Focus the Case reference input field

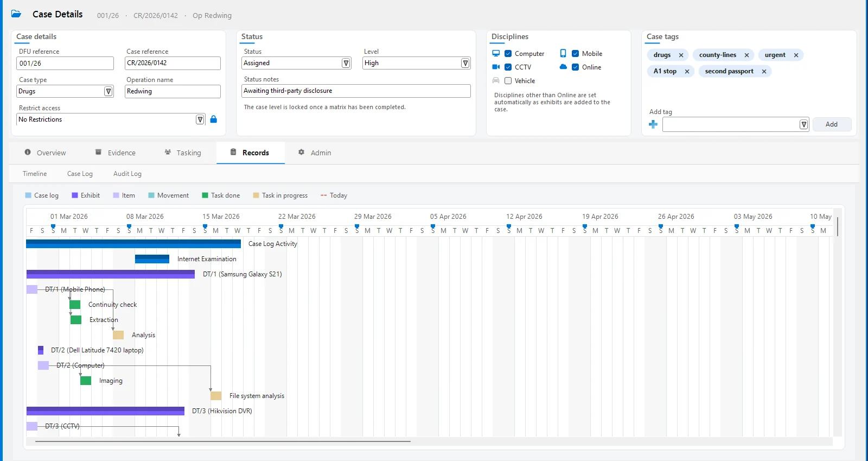pyautogui.click(x=173, y=63)
